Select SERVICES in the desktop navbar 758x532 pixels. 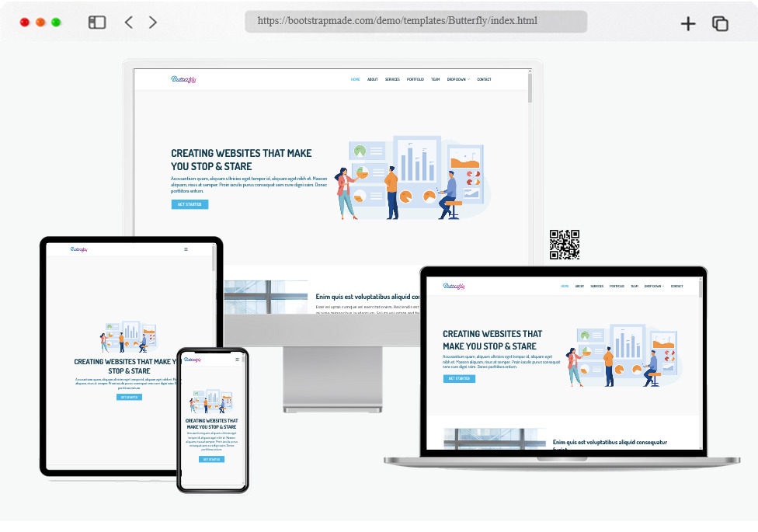point(392,78)
